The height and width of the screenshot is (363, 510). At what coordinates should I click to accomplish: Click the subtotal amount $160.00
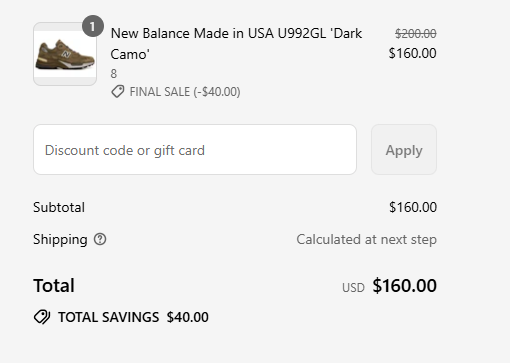[413, 207]
